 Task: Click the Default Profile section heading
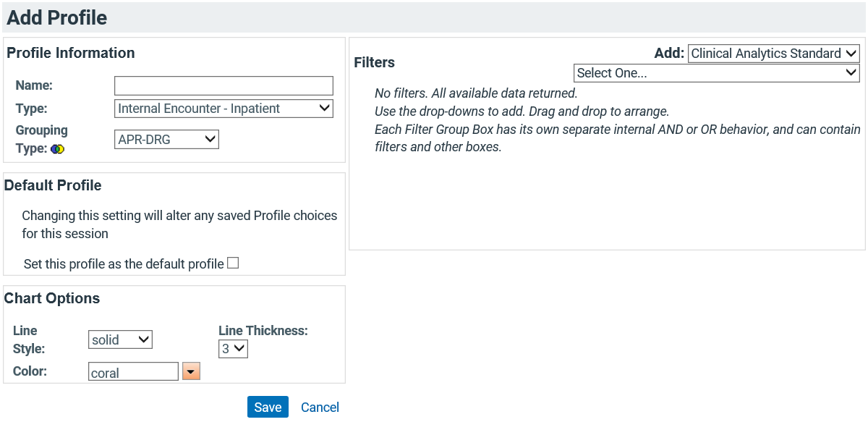53,185
